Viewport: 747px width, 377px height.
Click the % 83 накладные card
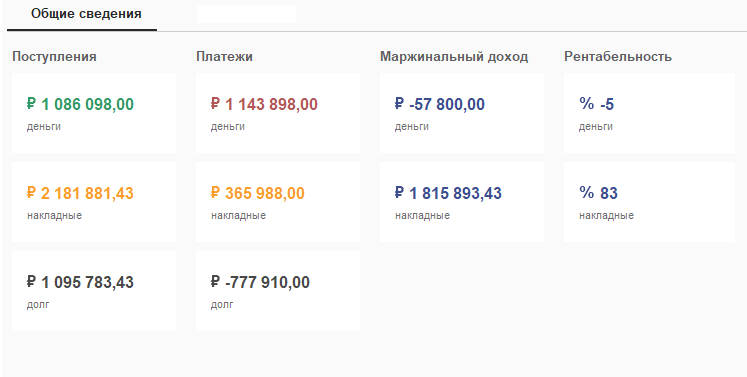coord(649,202)
